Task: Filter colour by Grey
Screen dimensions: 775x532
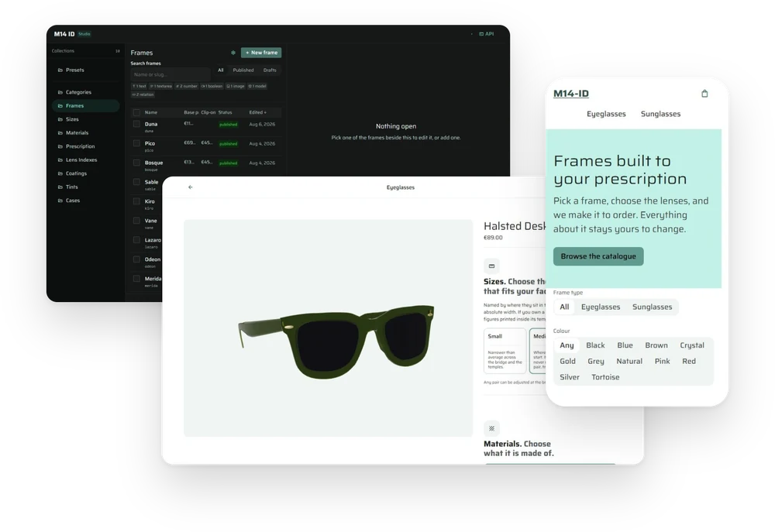Action: pyautogui.click(x=595, y=362)
